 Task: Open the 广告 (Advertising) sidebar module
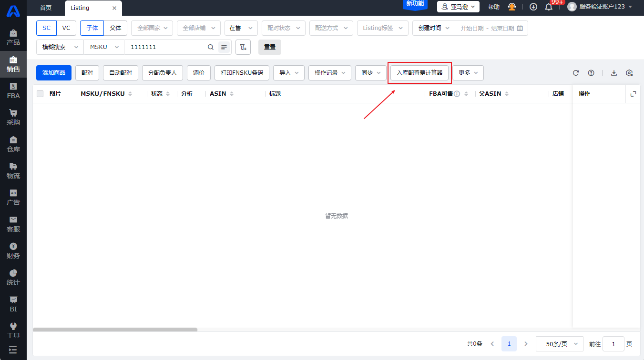[x=13, y=198]
